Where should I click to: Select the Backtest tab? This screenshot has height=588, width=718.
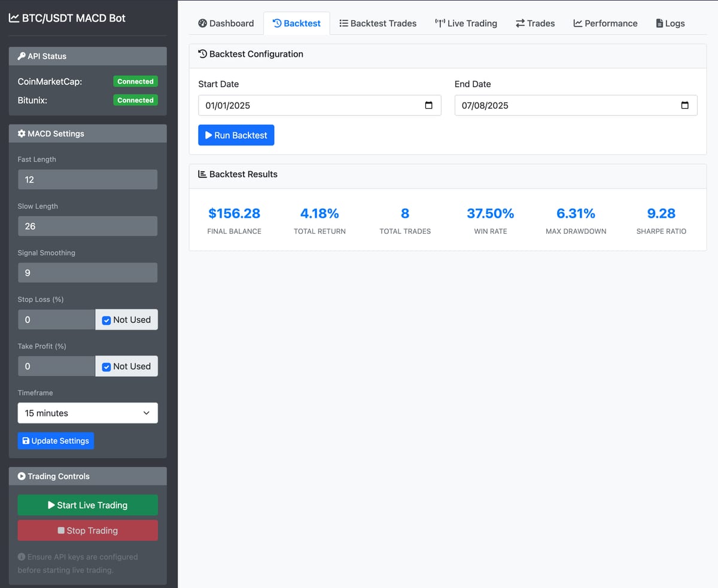coord(297,23)
